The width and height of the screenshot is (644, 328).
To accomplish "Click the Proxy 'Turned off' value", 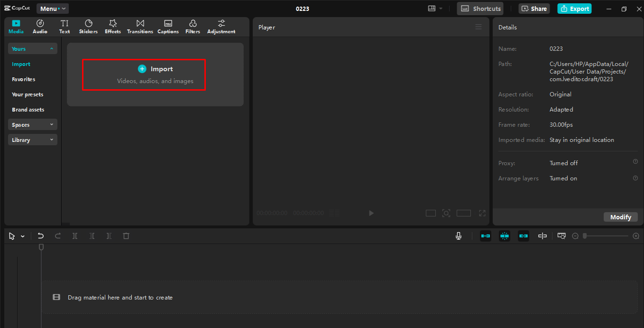I will pos(564,163).
